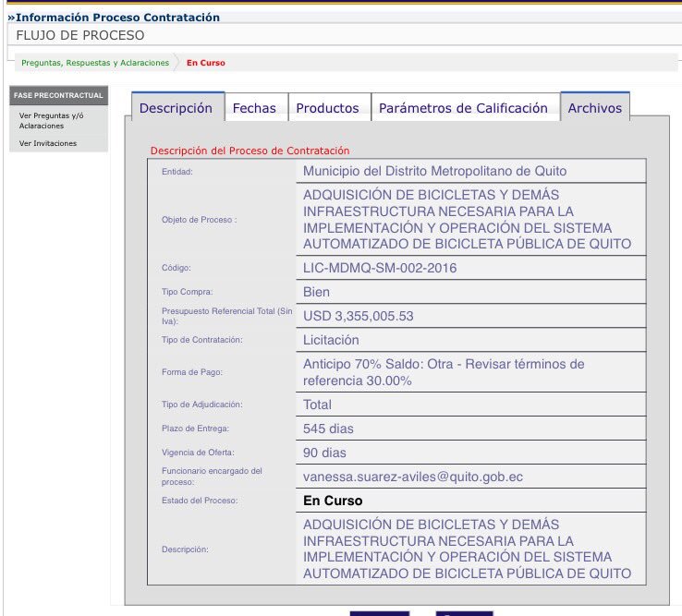The height and width of the screenshot is (616, 682).
Task: Open Ver Invitaciones in sidebar
Action: (48, 143)
